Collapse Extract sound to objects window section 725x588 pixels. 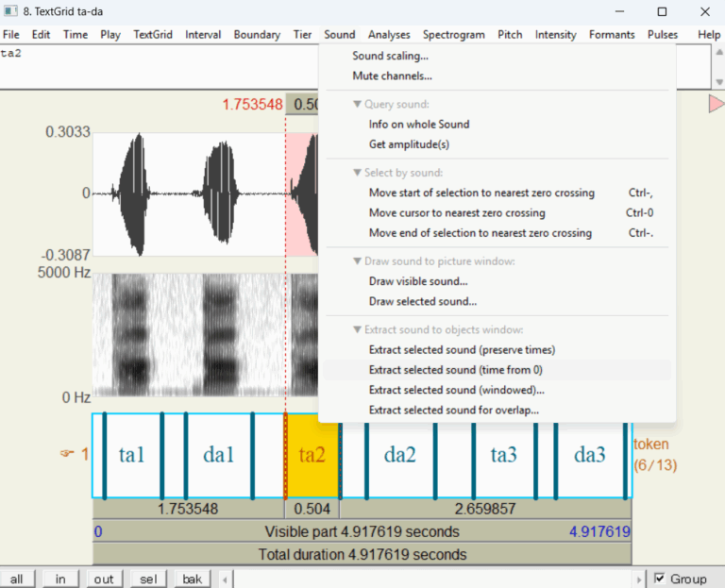358,329
